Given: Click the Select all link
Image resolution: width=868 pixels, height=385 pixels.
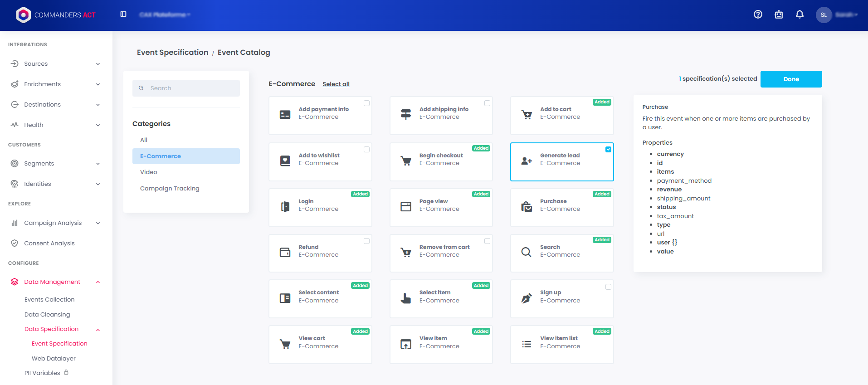Looking at the screenshot, I should click(336, 84).
